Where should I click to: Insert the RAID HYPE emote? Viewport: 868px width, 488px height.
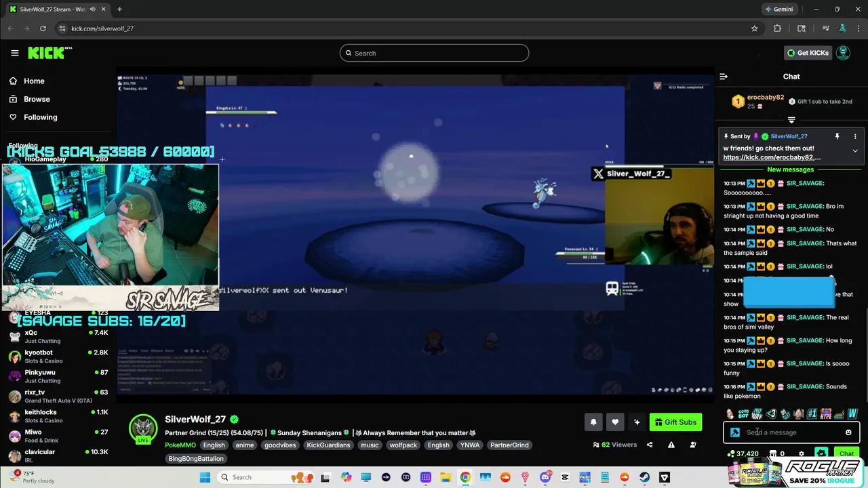point(826,413)
